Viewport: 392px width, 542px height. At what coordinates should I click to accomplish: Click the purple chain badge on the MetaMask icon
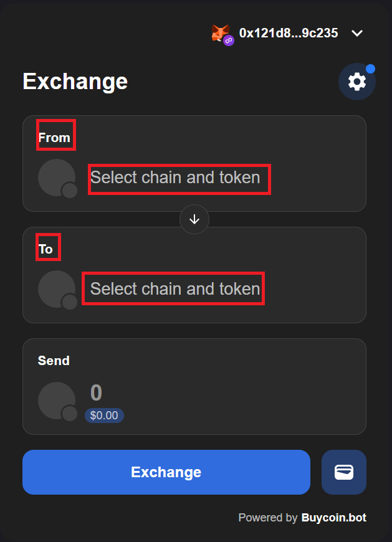point(229,40)
